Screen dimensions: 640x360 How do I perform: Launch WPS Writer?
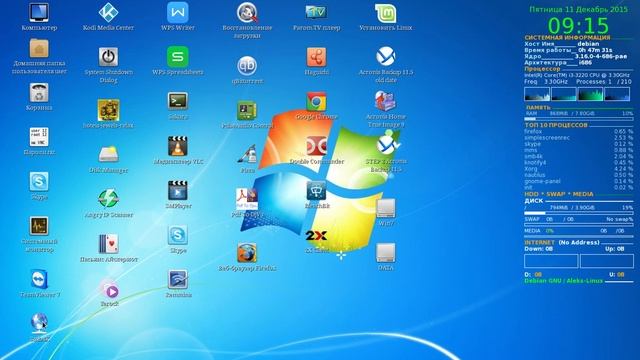178,13
